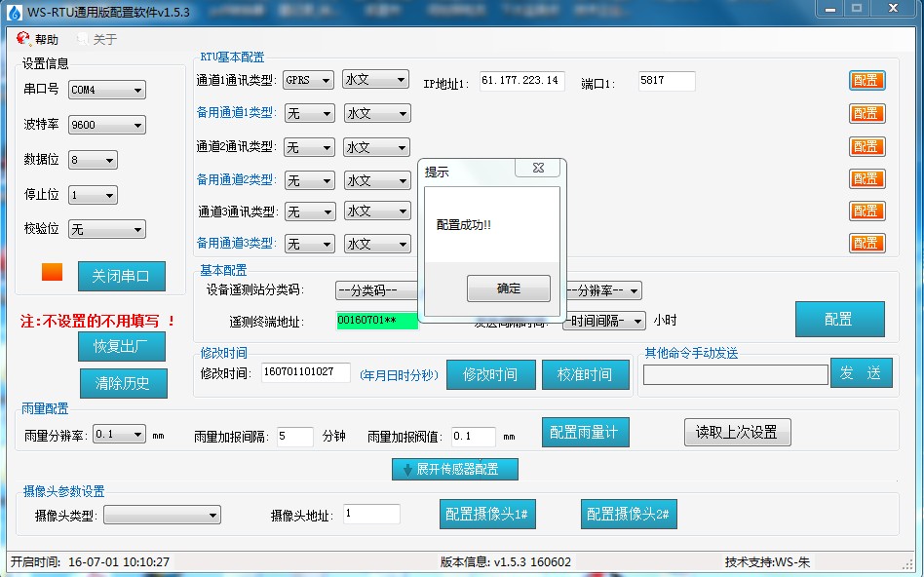Click orange 配置 button for 通道2
This screenshot has width=924, height=577.
pyautogui.click(x=866, y=146)
